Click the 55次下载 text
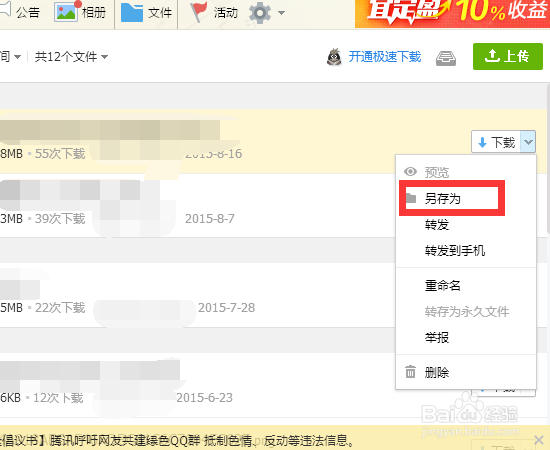 pos(60,154)
